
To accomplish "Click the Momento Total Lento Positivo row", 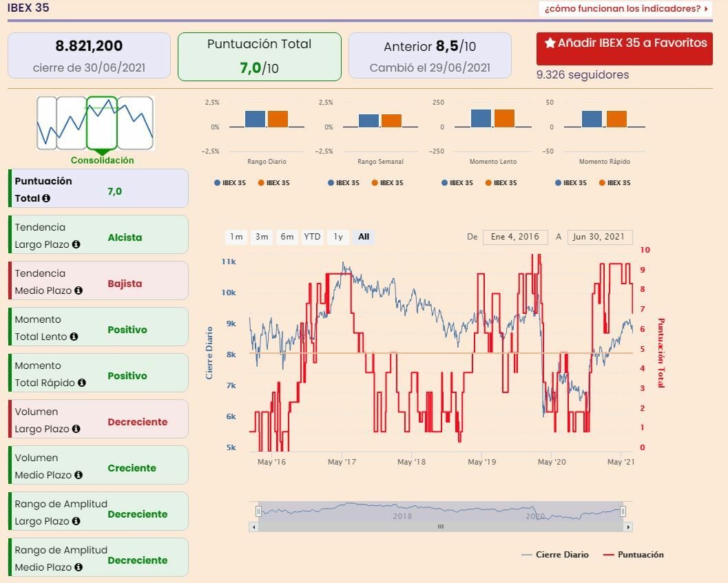I will tap(98, 326).
